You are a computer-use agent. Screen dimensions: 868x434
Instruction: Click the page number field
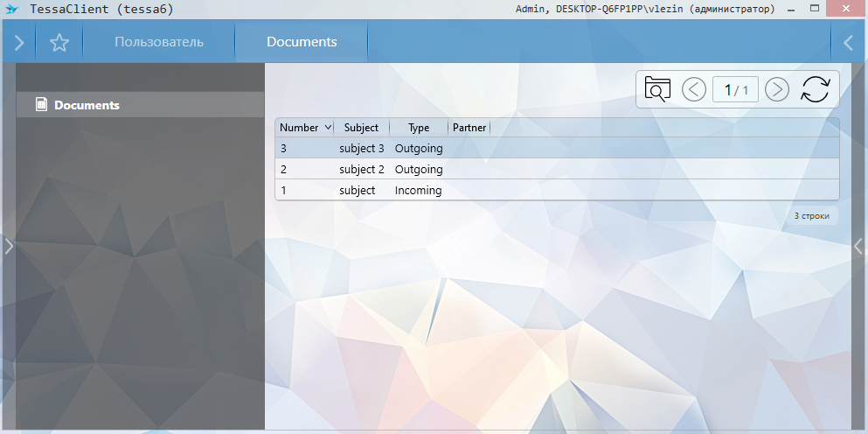(x=735, y=89)
